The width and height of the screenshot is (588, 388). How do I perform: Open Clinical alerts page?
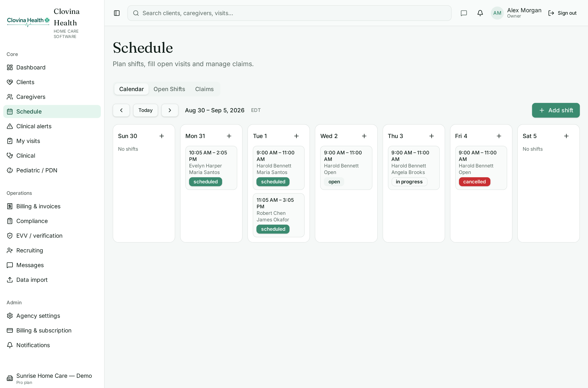[52, 126]
